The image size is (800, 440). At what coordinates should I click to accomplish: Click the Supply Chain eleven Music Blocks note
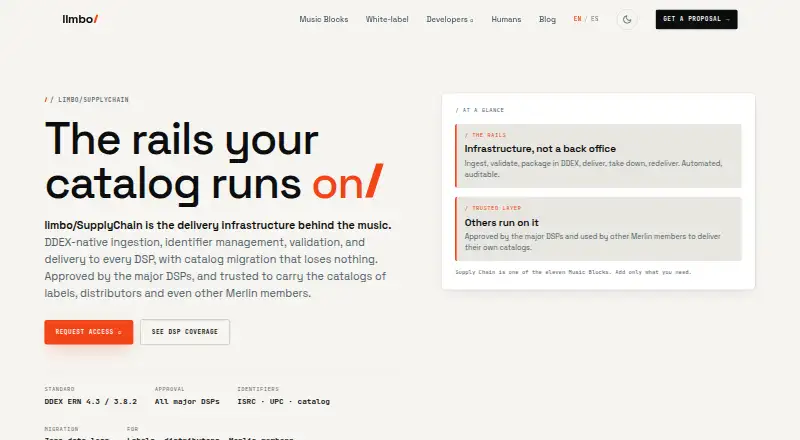(x=573, y=272)
